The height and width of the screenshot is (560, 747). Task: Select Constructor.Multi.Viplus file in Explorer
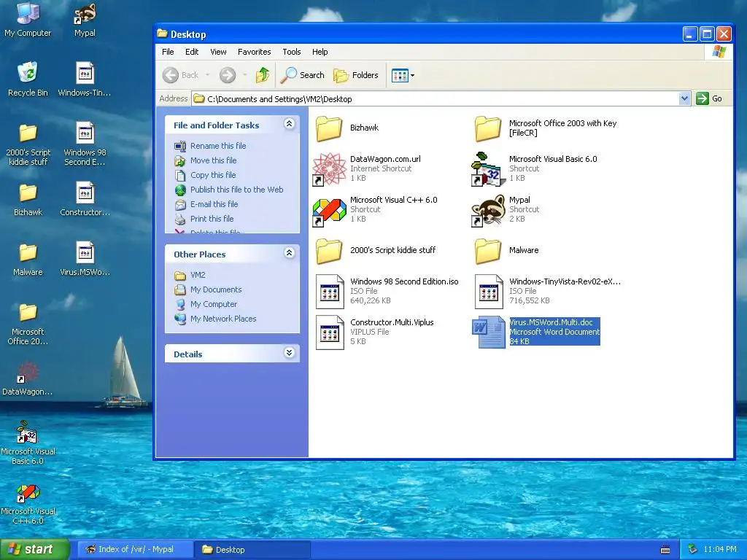(x=374, y=332)
